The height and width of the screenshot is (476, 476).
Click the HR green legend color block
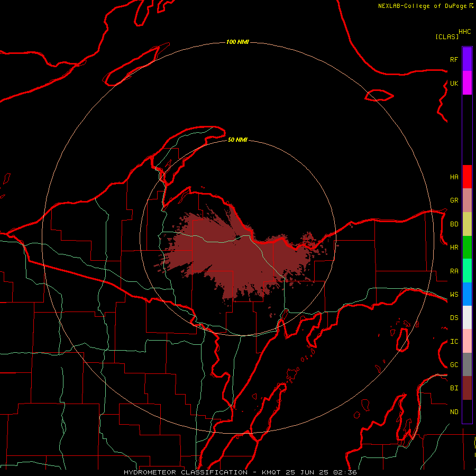click(467, 248)
